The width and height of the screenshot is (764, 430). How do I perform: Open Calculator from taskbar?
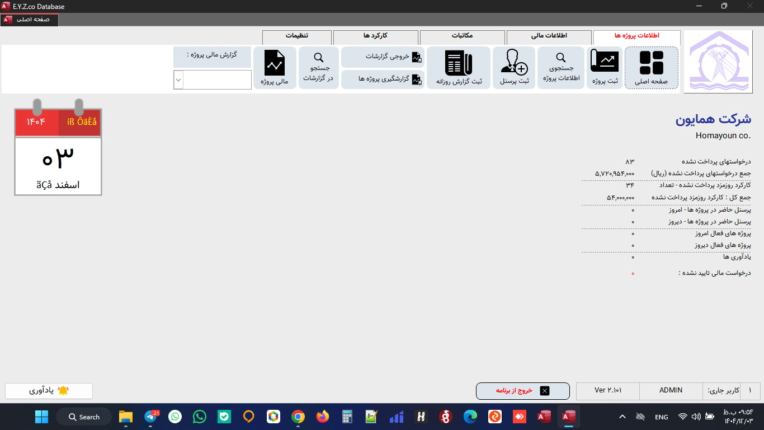(x=347, y=417)
